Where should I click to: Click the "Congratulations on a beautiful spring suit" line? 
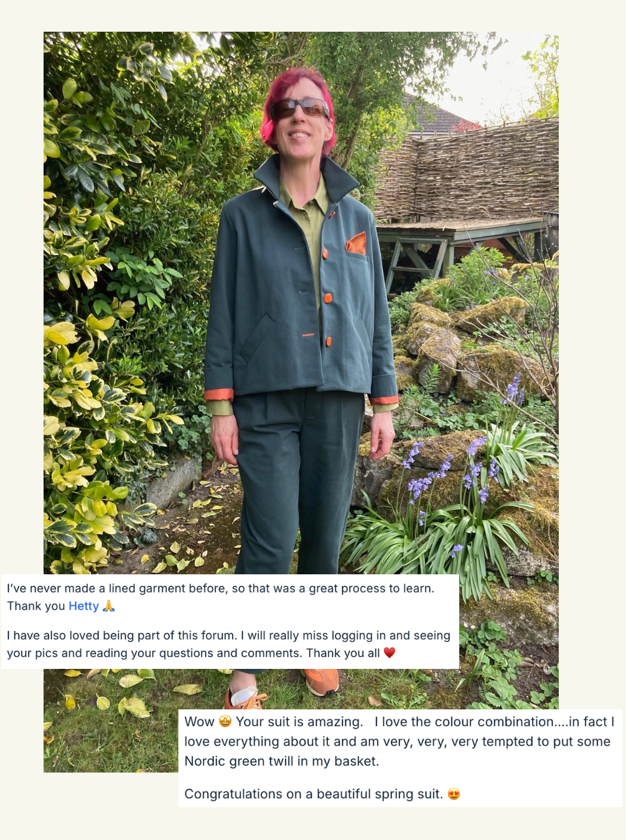(314, 794)
